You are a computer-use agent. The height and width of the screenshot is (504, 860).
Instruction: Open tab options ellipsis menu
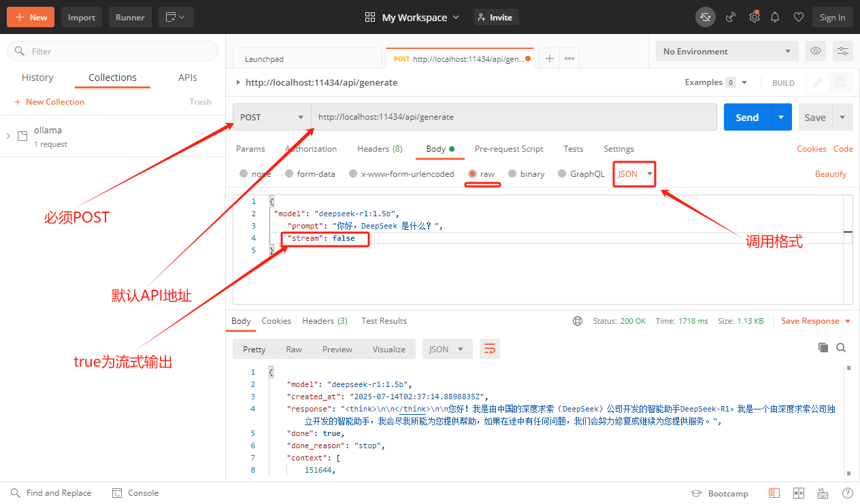(569, 58)
